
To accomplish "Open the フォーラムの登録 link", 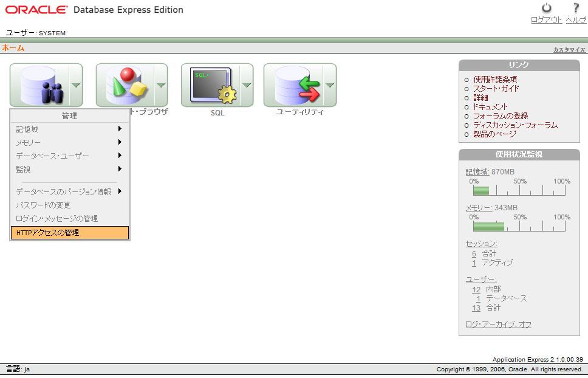I will point(501,116).
